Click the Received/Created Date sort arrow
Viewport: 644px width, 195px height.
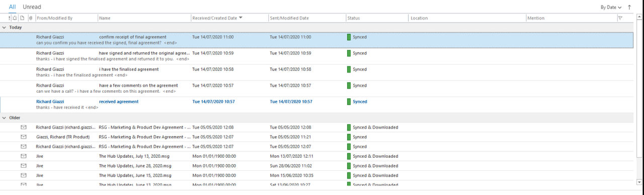[240, 18]
